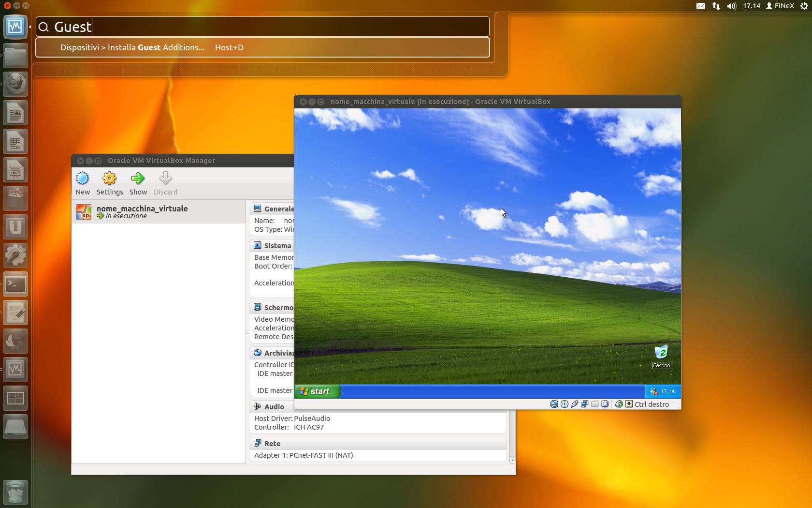This screenshot has width=812, height=508.
Task: Click the details panel scrollbar down arrow
Action: click(x=512, y=461)
